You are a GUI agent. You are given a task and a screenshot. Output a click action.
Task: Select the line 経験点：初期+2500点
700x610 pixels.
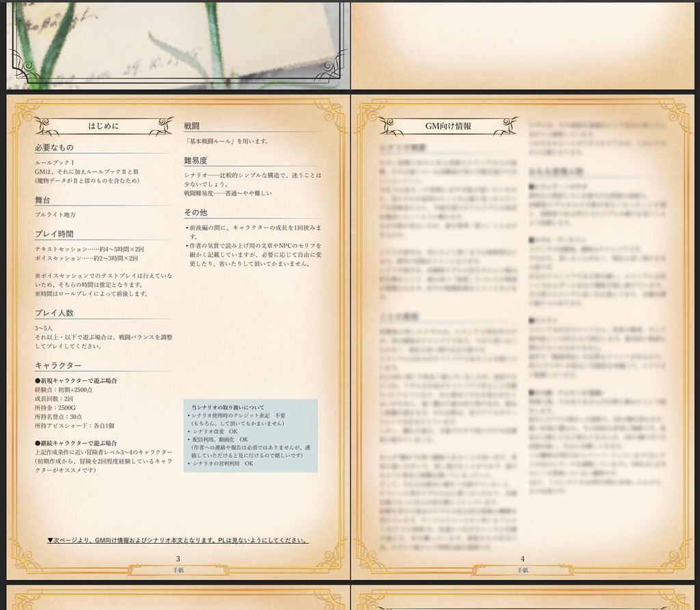tap(64, 390)
